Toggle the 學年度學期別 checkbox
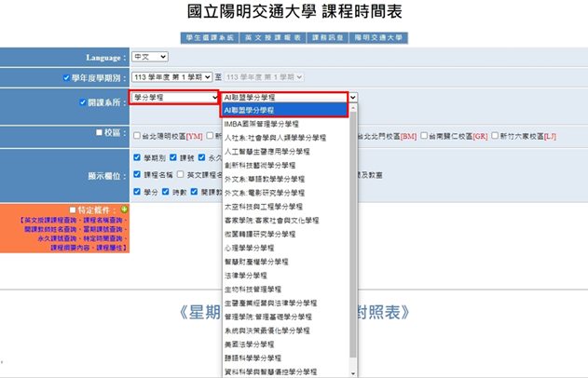Image resolution: width=588 pixels, height=378 pixels. pos(65,77)
